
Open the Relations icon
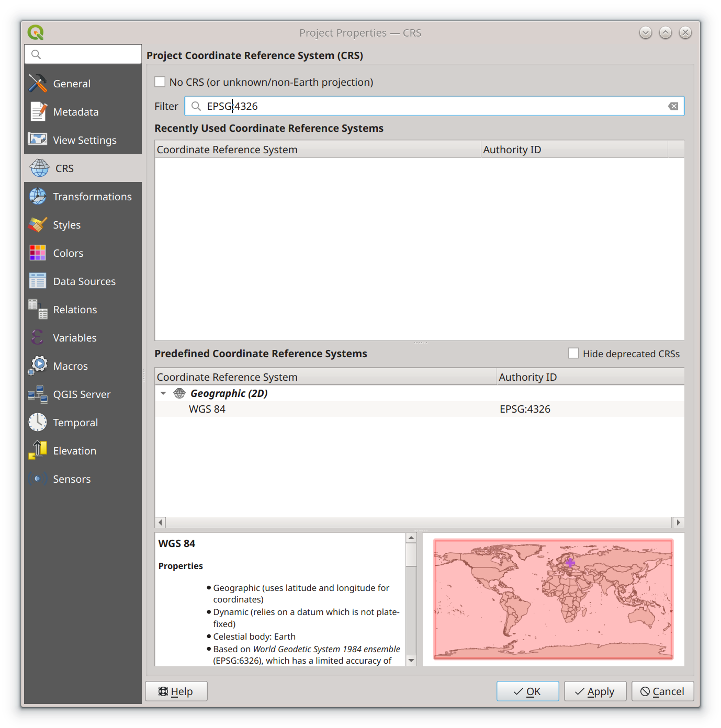click(38, 309)
